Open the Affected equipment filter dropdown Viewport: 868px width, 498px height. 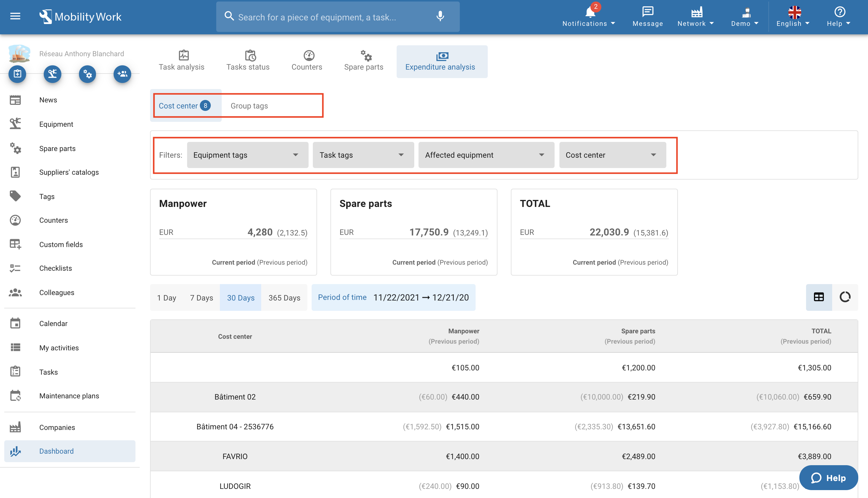[x=486, y=155]
